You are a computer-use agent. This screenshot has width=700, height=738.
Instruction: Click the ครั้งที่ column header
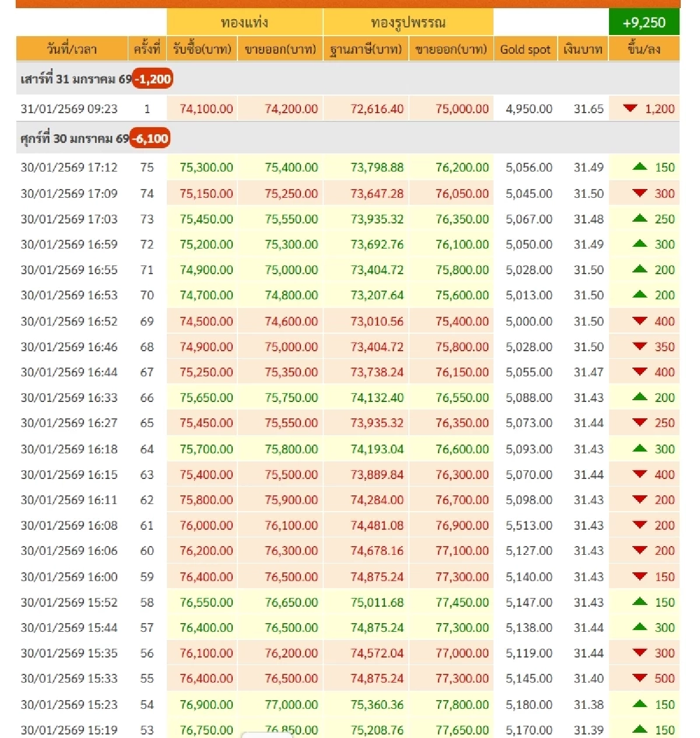[x=148, y=50]
